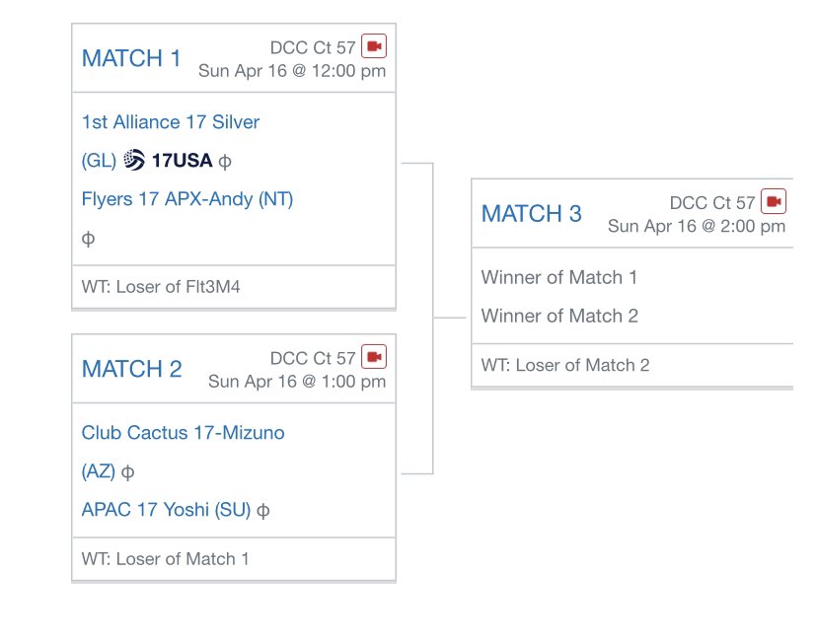Screen dimensions: 817x644
Task: Open team Club Cactus 17-Mizuno
Action: (183, 433)
